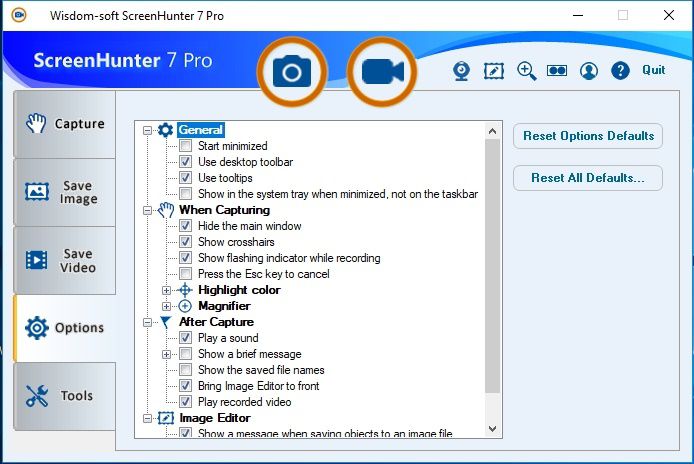Disable Show crosshairs checkbox

[x=185, y=242]
